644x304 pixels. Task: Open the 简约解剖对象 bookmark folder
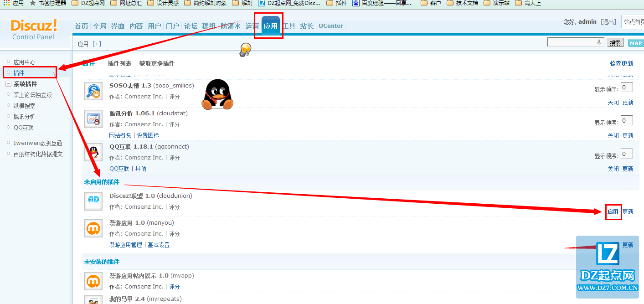tap(206, 3)
